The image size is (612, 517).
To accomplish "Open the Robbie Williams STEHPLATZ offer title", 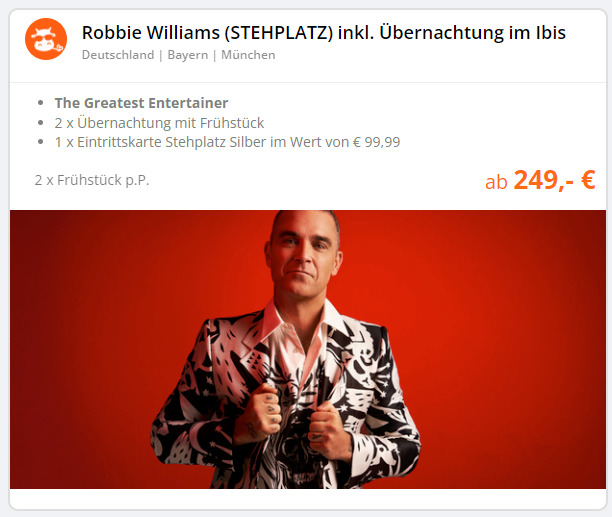I will click(x=324, y=32).
